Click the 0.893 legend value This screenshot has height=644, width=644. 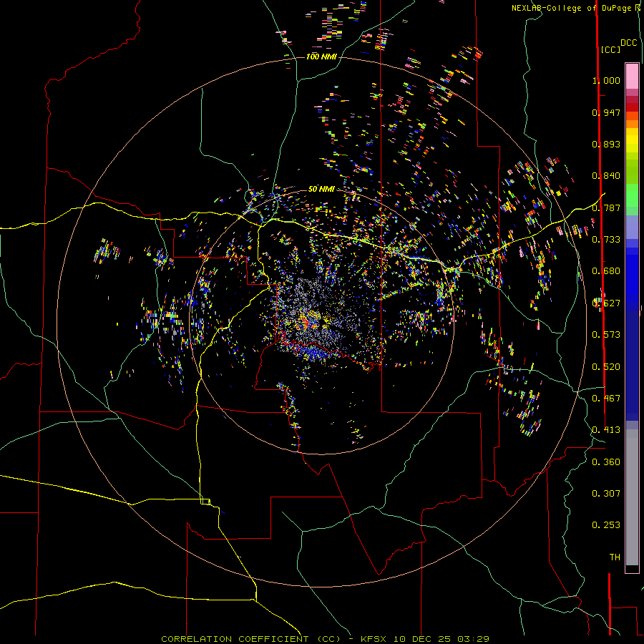pos(606,144)
